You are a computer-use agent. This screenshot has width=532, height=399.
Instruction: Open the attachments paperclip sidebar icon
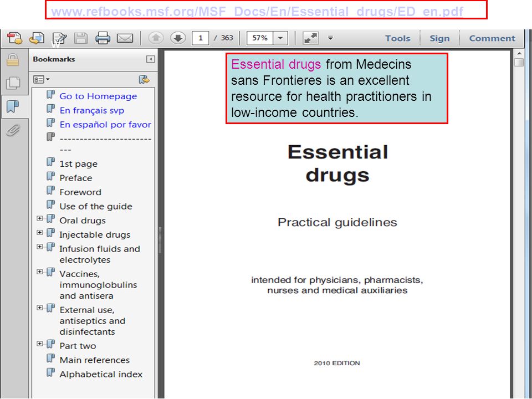pos(13,130)
